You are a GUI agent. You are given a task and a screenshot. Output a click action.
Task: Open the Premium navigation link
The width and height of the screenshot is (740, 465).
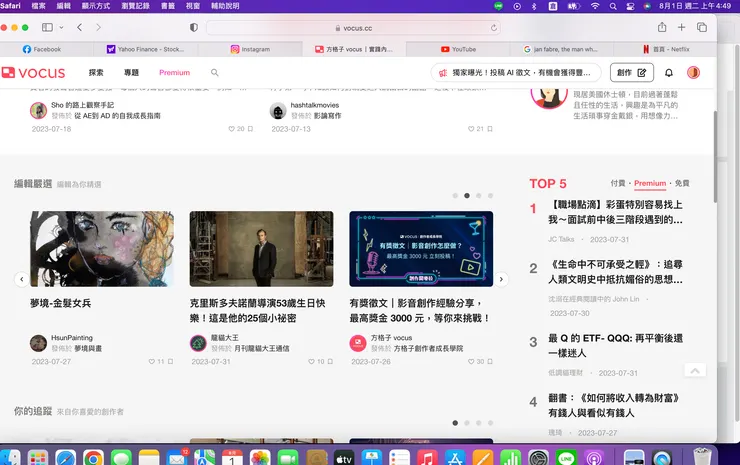175,73
